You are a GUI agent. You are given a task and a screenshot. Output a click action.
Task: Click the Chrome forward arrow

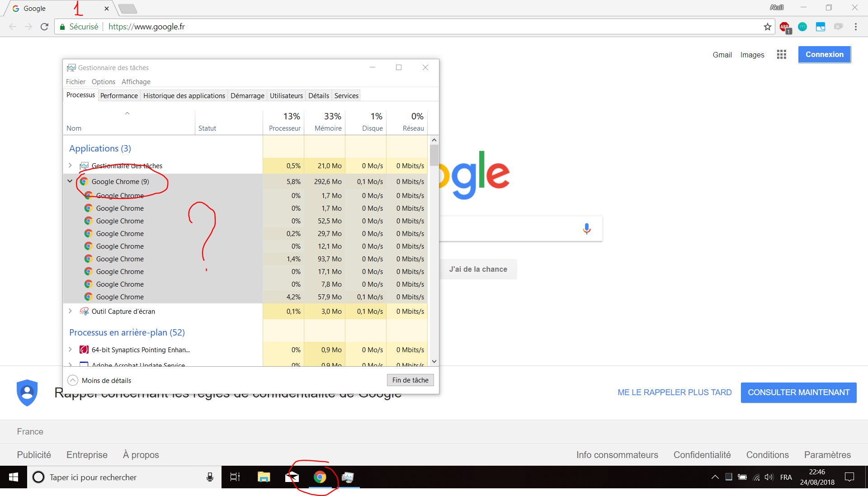(x=28, y=27)
